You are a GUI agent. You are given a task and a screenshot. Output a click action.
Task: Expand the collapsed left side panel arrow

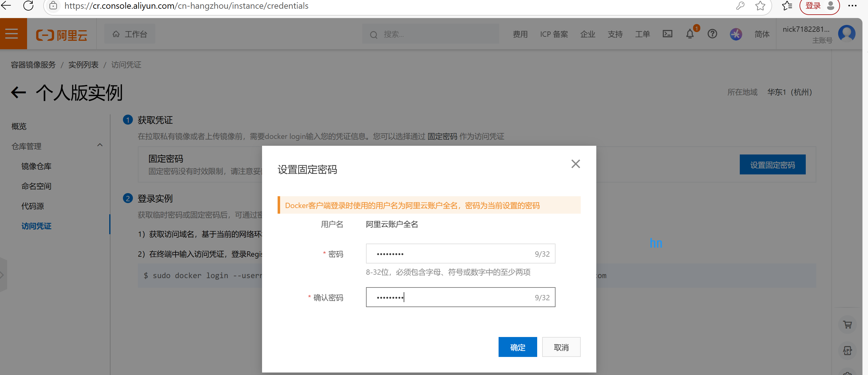tap(3, 275)
